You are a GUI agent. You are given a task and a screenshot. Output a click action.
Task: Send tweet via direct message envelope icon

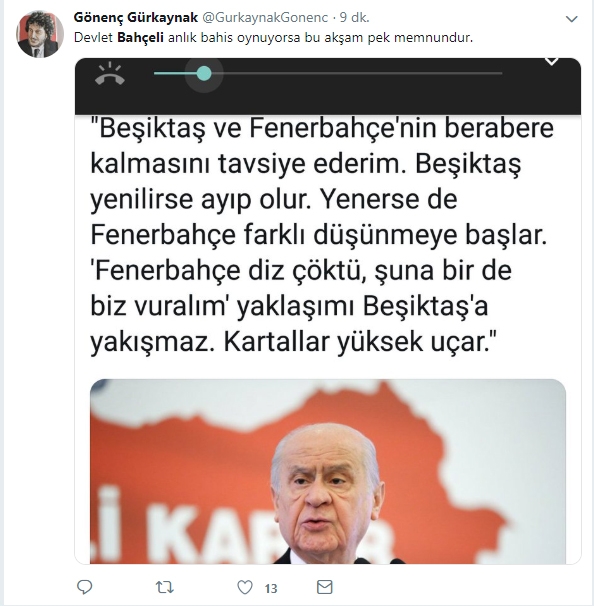point(325,587)
